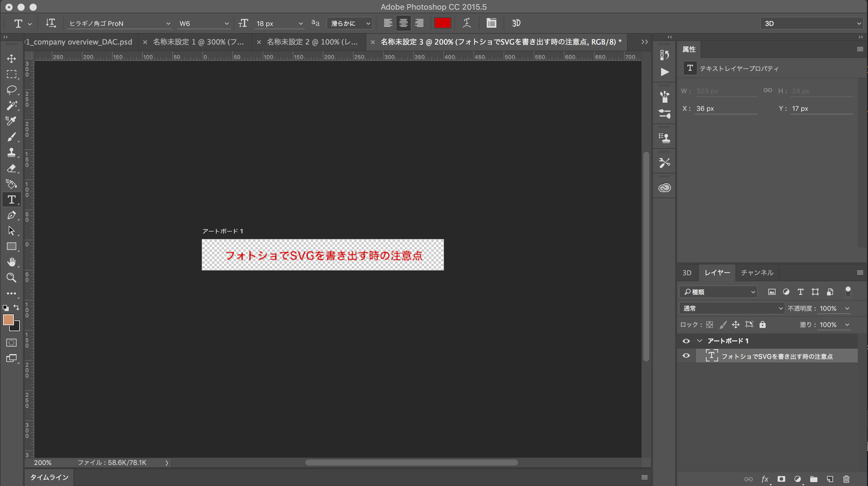The image size is (868, 486).
Task: Open the character and paragraph panels
Action: coord(491,23)
